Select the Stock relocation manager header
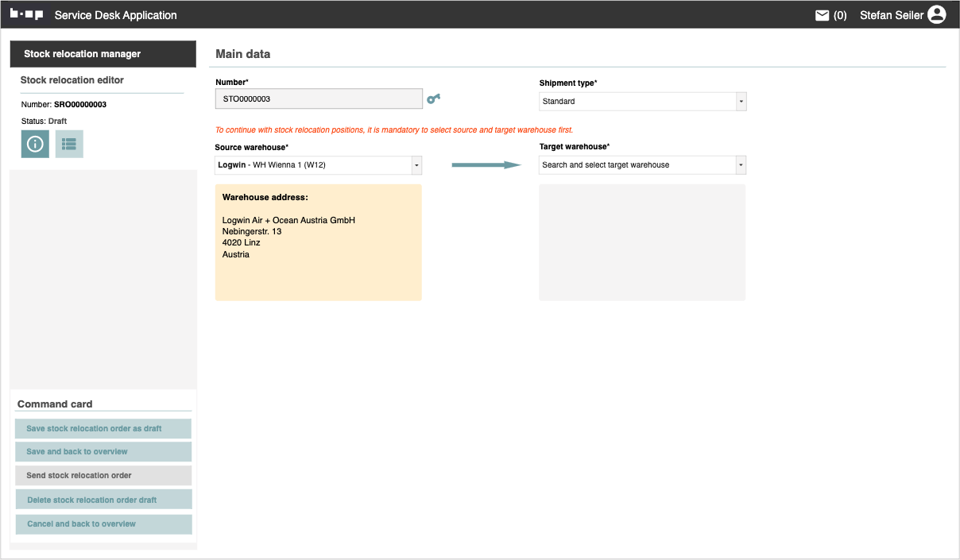The height and width of the screenshot is (560, 960). point(103,54)
